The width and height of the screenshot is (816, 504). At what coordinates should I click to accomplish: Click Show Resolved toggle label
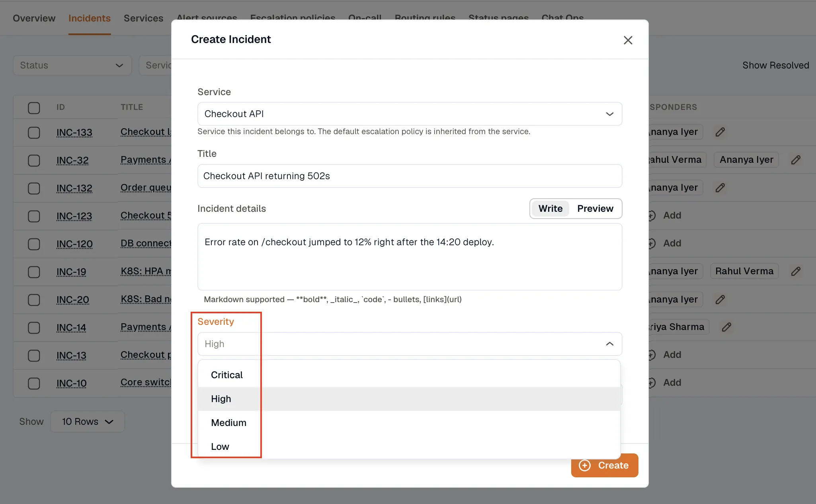(775, 65)
